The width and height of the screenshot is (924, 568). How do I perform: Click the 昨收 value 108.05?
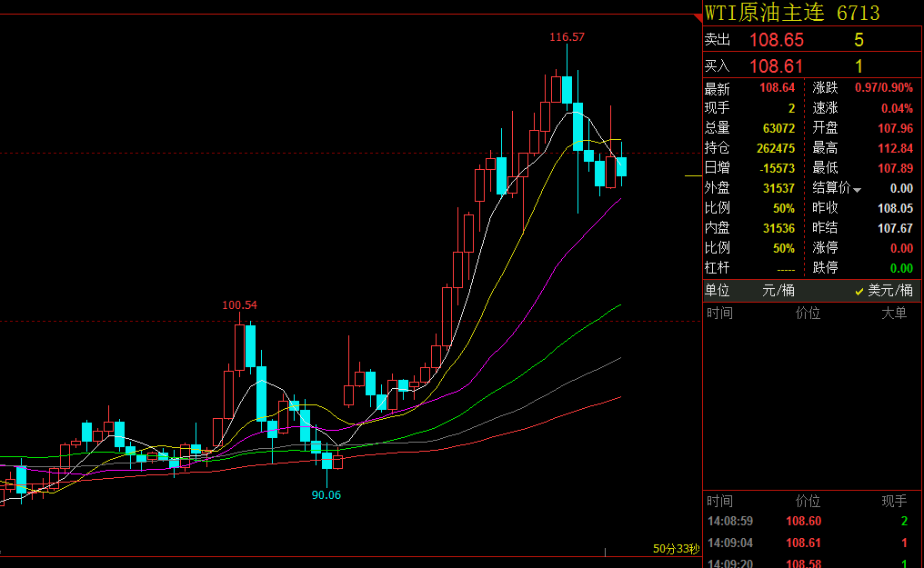pos(895,208)
